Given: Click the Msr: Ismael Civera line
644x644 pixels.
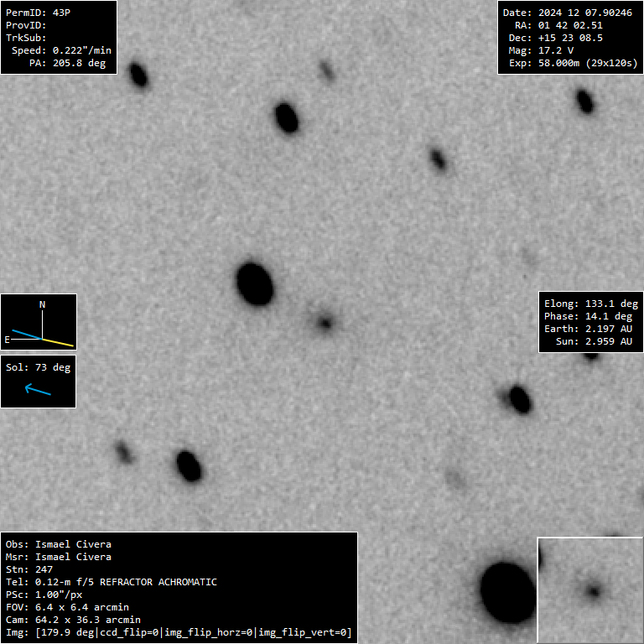Looking at the screenshot, I should (59, 557).
